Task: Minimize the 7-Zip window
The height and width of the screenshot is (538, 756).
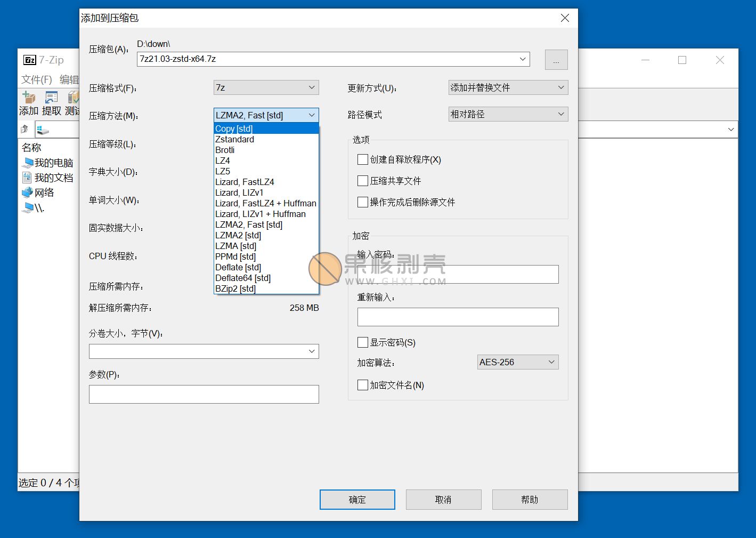Action: (x=645, y=60)
